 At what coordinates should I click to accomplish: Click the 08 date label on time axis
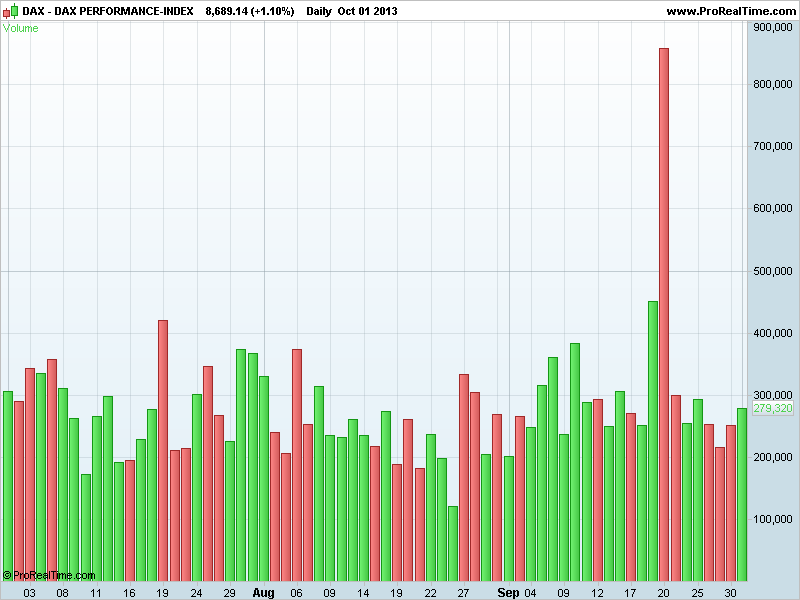point(62,593)
